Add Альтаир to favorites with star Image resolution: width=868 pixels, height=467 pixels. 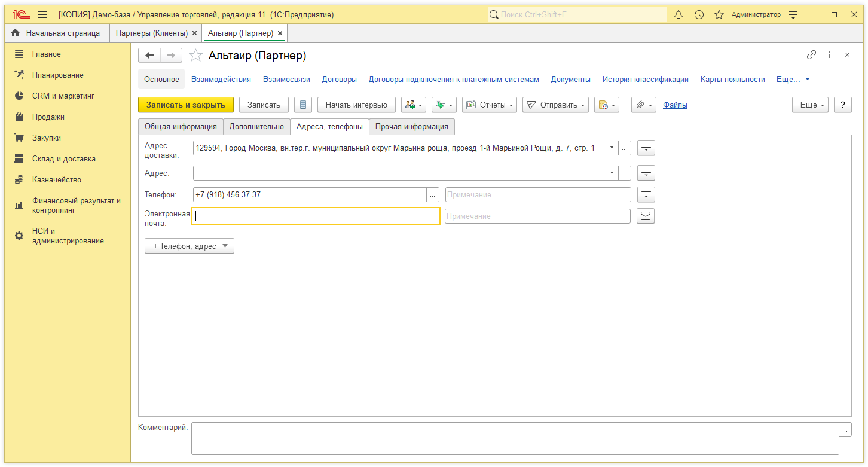click(x=195, y=56)
